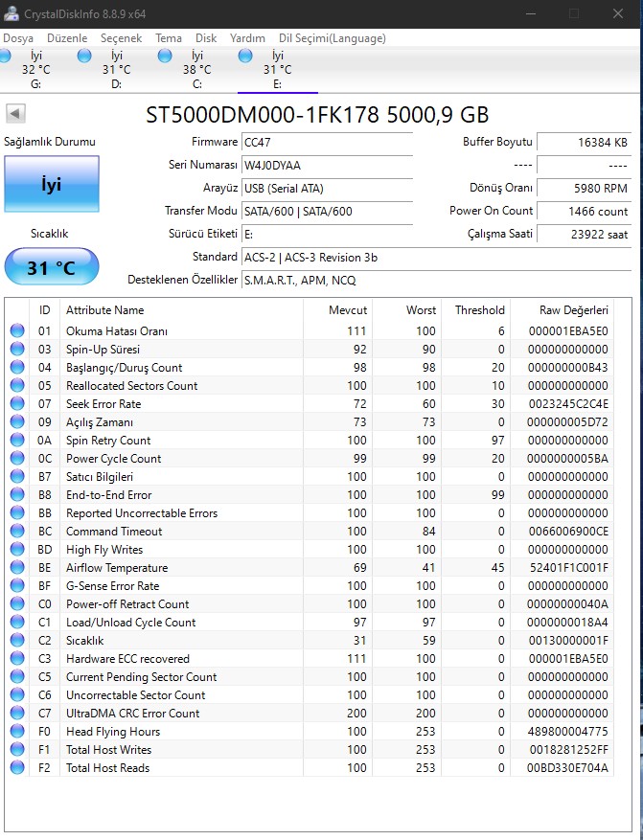Click status orb for Power-off Retract Count
This screenshot has width=643, height=840.
[x=17, y=603]
